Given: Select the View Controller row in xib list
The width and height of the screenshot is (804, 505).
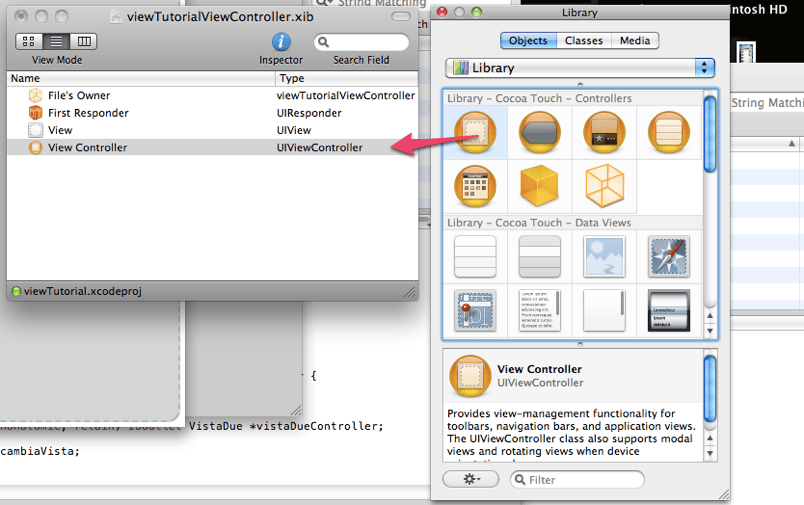Looking at the screenshot, I should click(x=213, y=148).
